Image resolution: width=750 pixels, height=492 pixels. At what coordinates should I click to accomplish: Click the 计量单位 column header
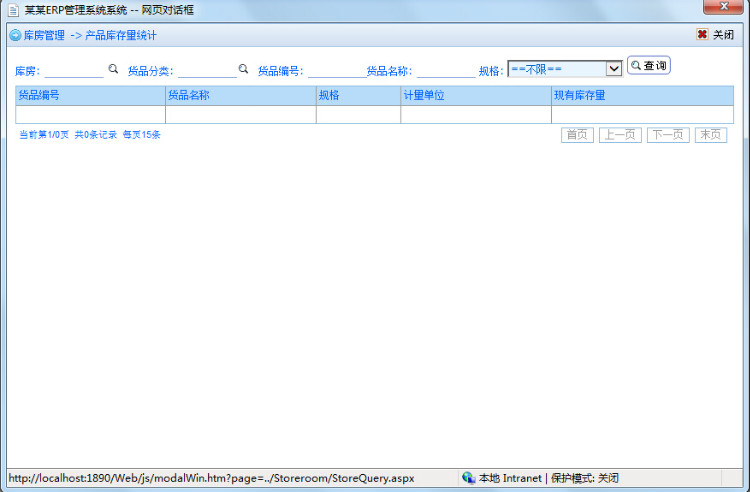point(476,96)
